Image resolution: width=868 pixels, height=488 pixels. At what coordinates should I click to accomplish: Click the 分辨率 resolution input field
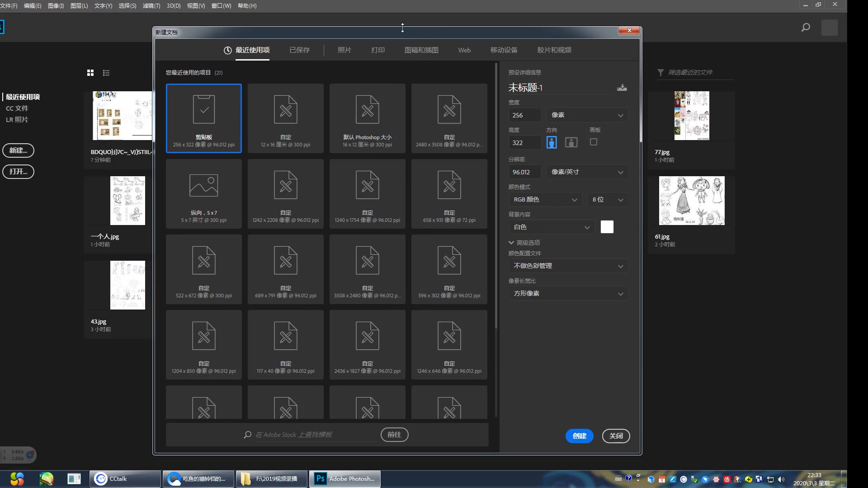coord(524,172)
